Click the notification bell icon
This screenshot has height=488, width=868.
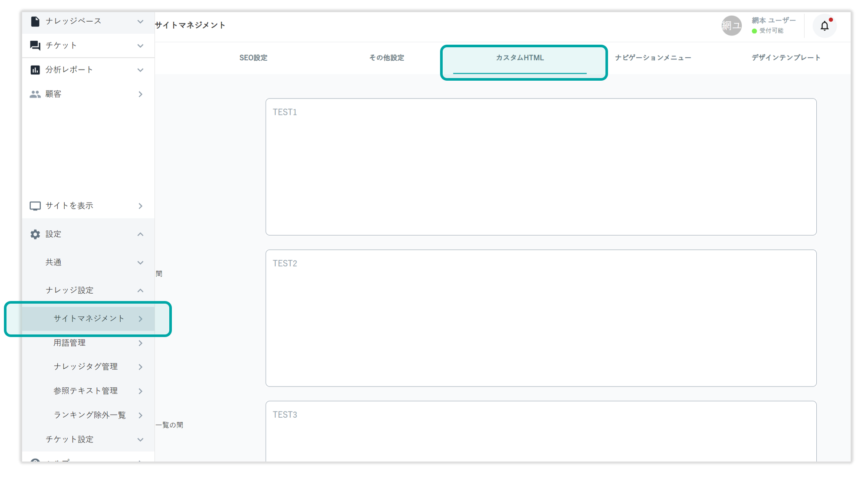pos(824,26)
